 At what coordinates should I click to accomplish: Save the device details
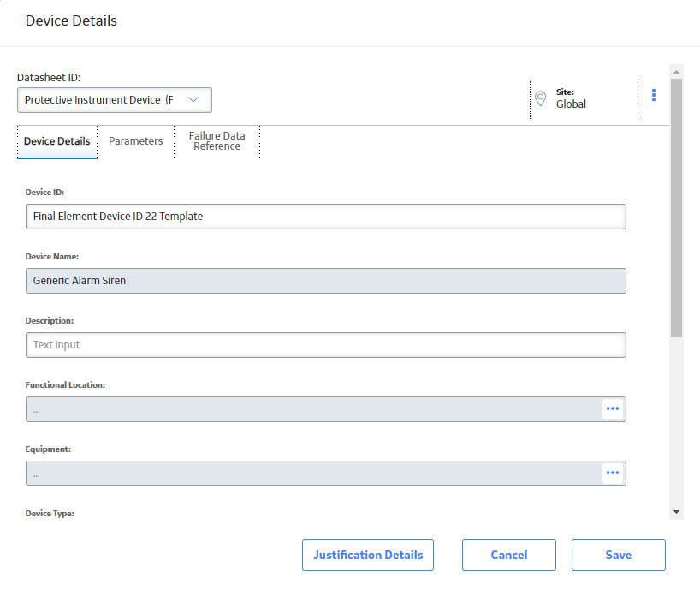click(x=619, y=555)
